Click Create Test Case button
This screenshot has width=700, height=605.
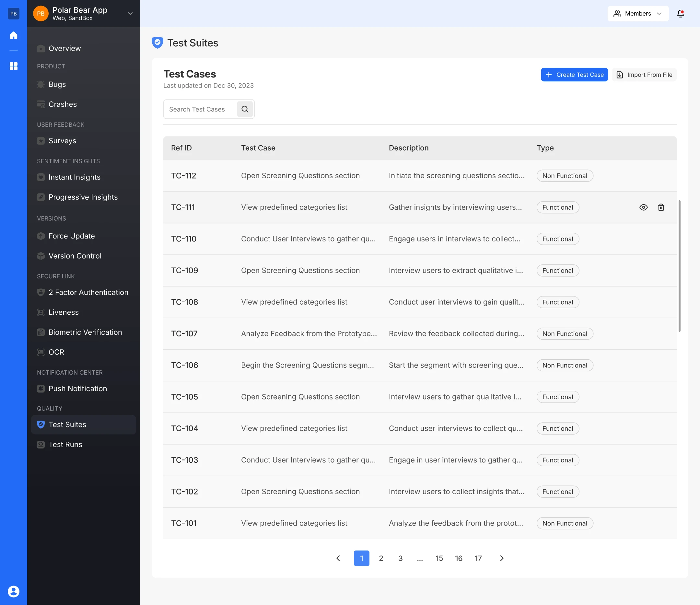coord(574,75)
